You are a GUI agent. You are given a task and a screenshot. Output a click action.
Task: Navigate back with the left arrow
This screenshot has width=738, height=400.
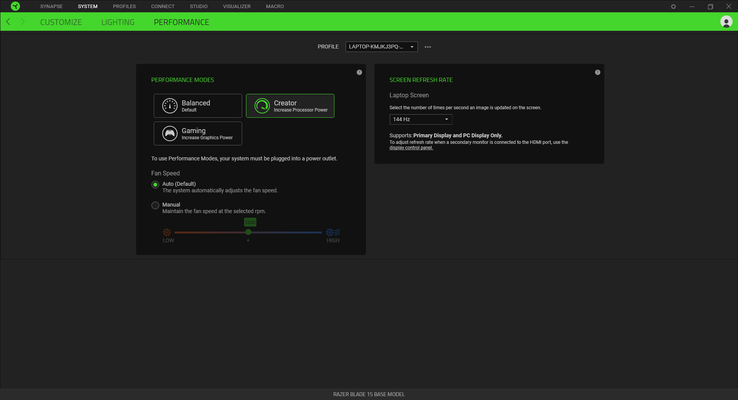tap(8, 22)
